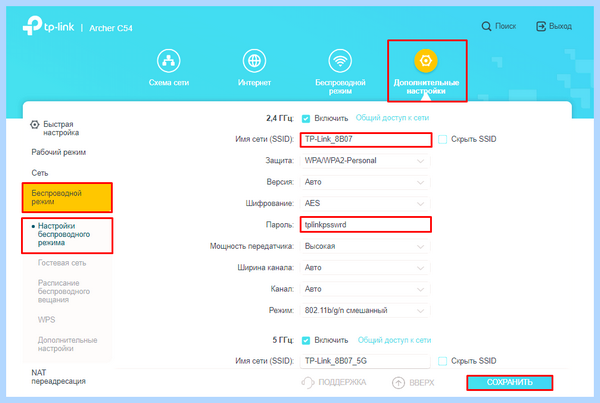This screenshot has width=600, height=403.
Task: Click the Интернет tab label
Action: pos(254,83)
